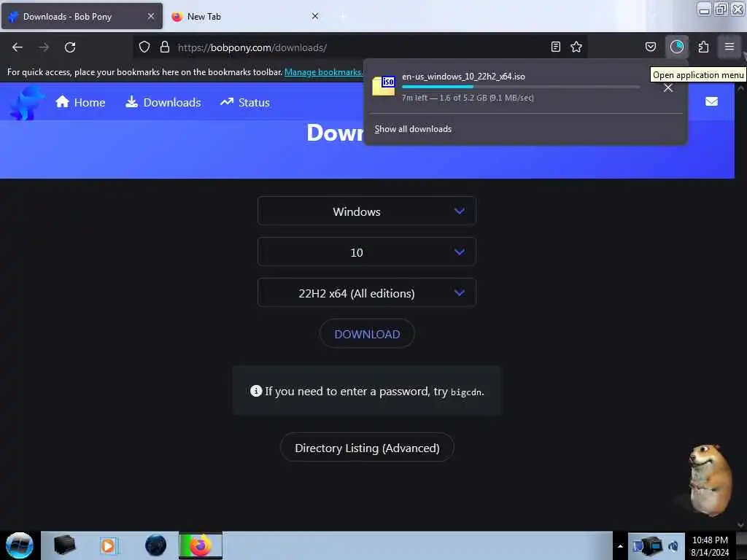Reload the current page
Viewport: 747px width, 560px height.
point(70,47)
